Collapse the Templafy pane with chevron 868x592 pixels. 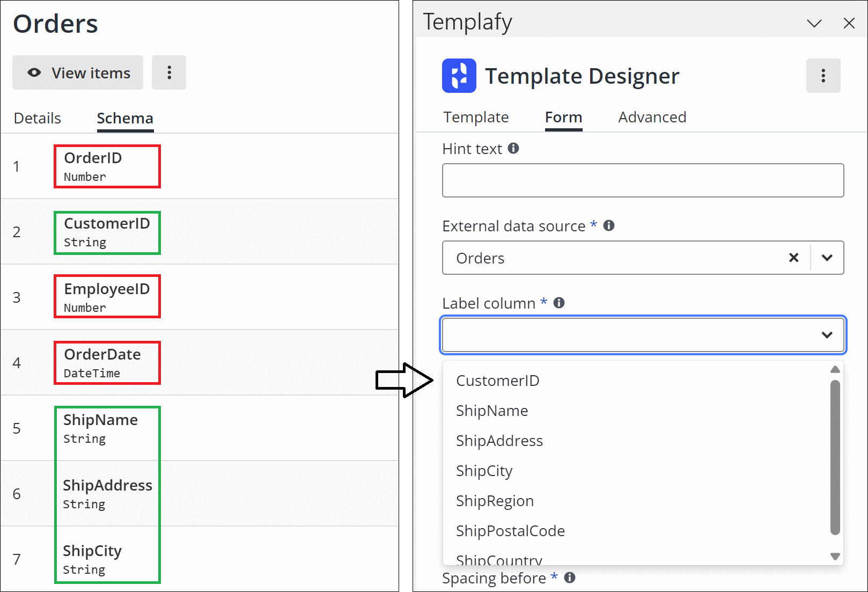[x=814, y=23]
